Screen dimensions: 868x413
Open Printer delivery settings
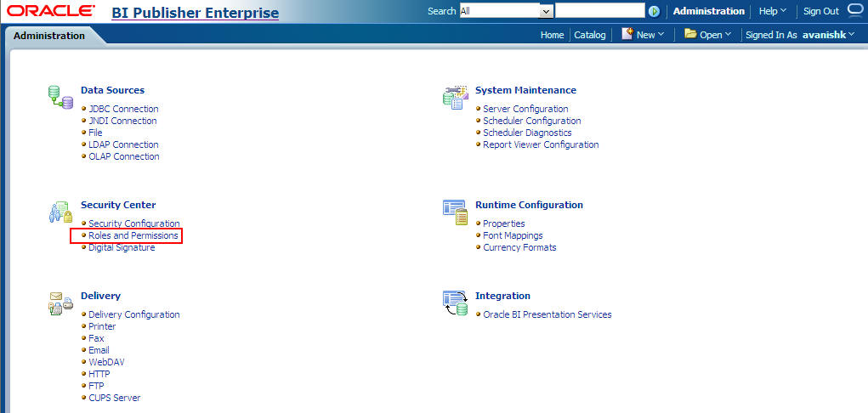coord(102,326)
